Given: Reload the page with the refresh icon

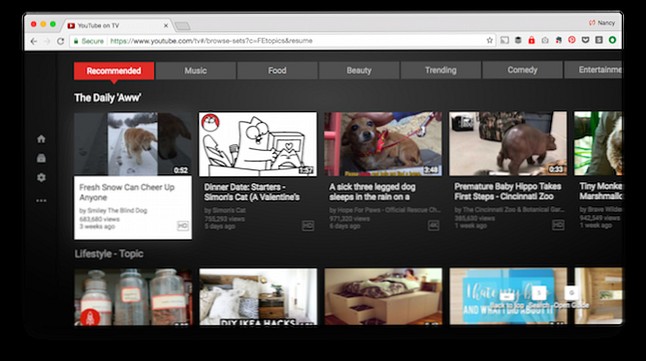Looking at the screenshot, I should coord(61,41).
